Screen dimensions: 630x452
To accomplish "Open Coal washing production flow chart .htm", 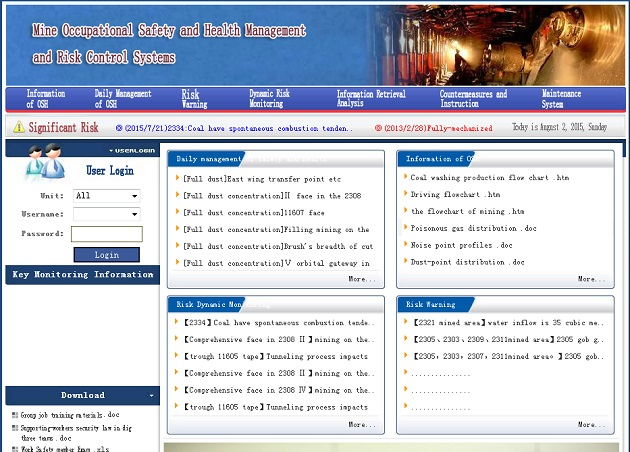I will 490,178.
